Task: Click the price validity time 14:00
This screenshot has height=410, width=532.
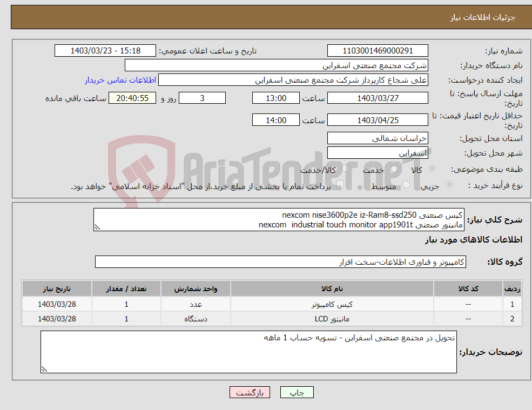Action: click(276, 120)
